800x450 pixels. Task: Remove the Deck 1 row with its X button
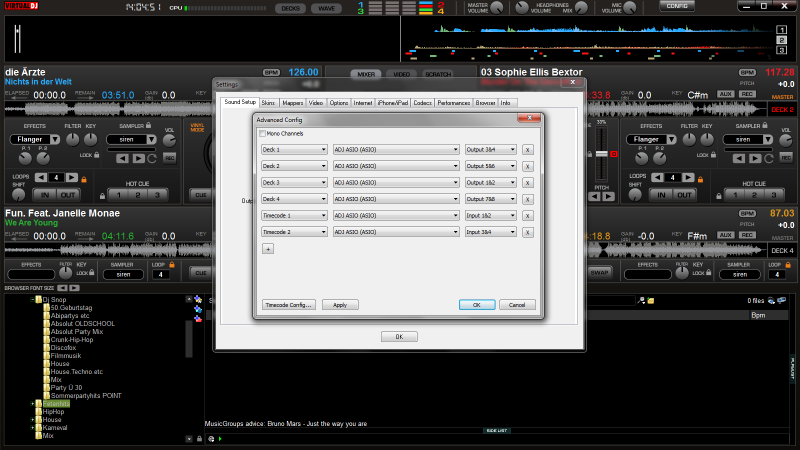(528, 150)
